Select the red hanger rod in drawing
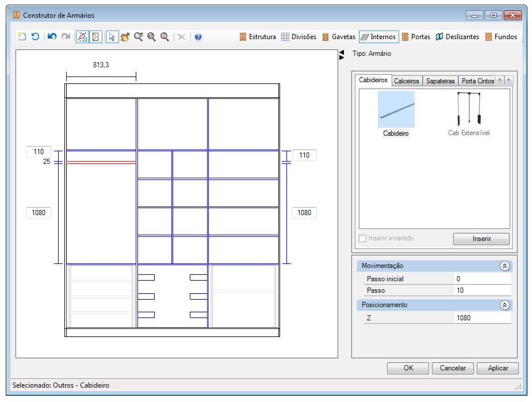Image resolution: width=532 pixels, height=402 pixels. coord(101,163)
